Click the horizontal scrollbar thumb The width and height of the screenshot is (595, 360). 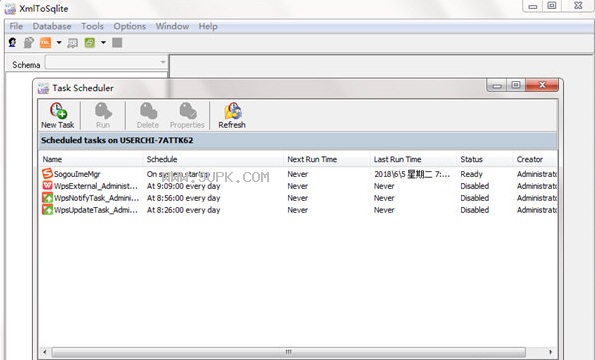click(x=288, y=352)
